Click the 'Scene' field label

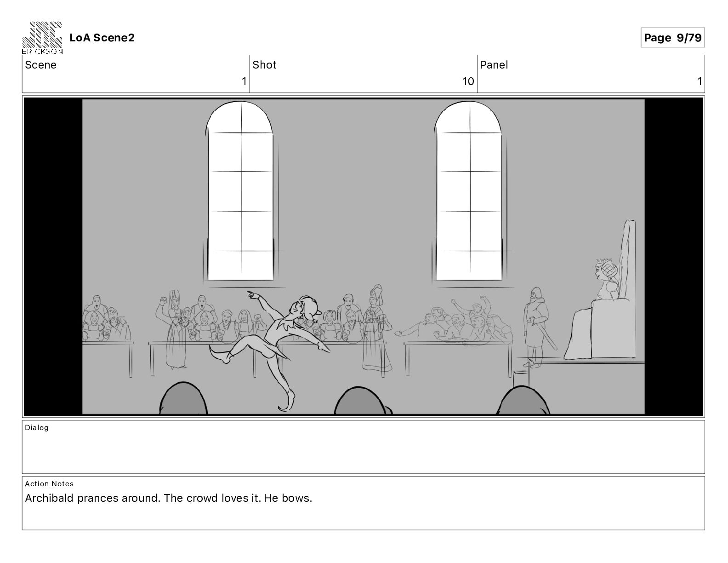(x=40, y=65)
